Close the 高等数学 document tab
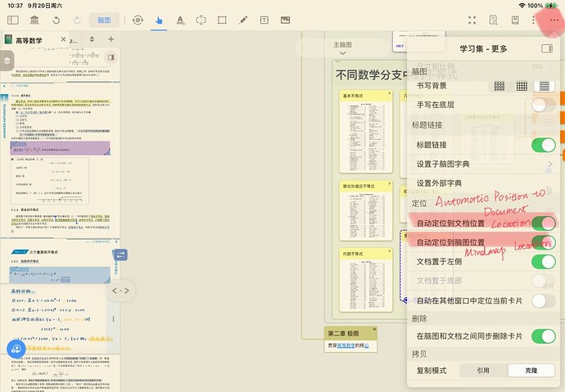 (x=63, y=39)
